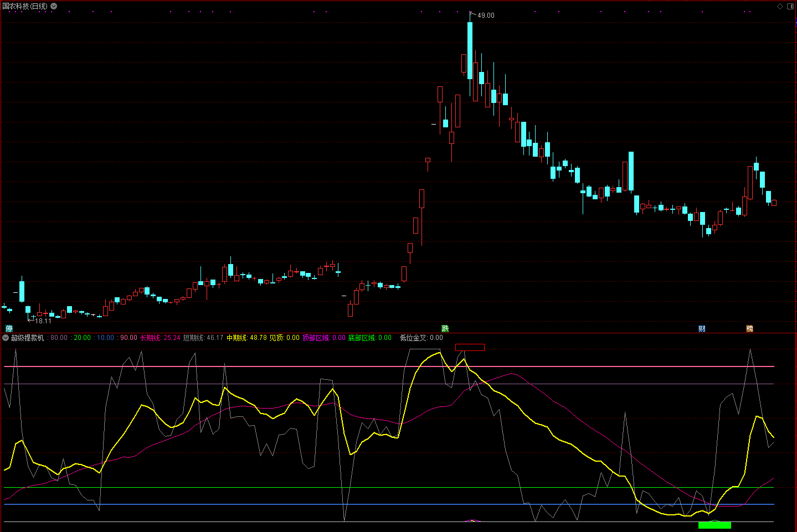Screen dimensions: 797x532
Task: Click the 短期线: 46.17 value
Action: tap(203, 338)
